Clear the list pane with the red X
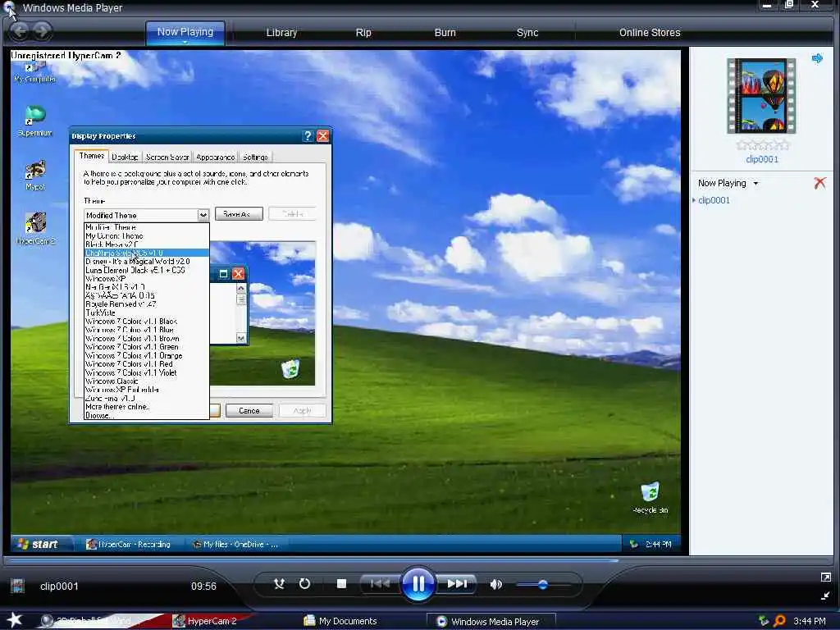Image resolution: width=840 pixels, height=630 pixels. coord(819,183)
